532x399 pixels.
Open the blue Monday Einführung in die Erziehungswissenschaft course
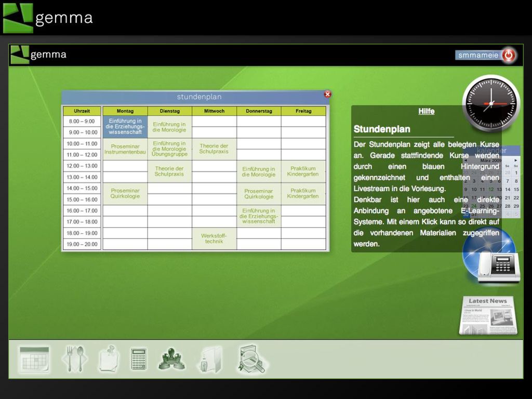(125, 127)
